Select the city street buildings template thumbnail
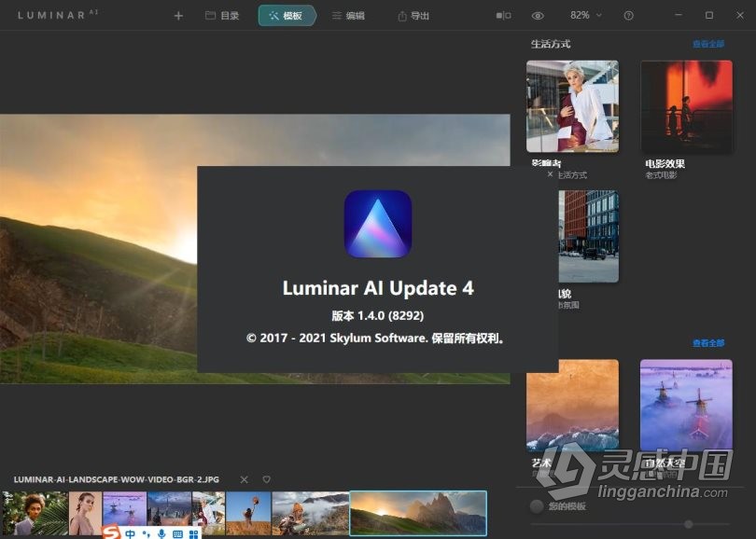Viewport: 756px width, 539px height. pyautogui.click(x=589, y=236)
